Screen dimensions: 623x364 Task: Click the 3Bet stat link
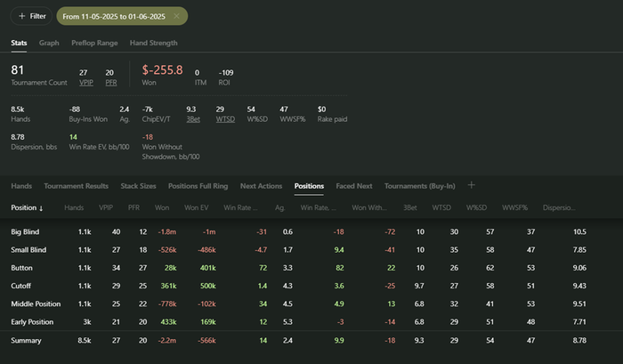[192, 119]
